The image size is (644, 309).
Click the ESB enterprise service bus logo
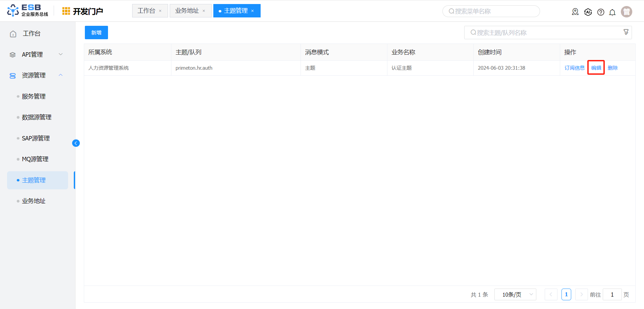coord(28,11)
